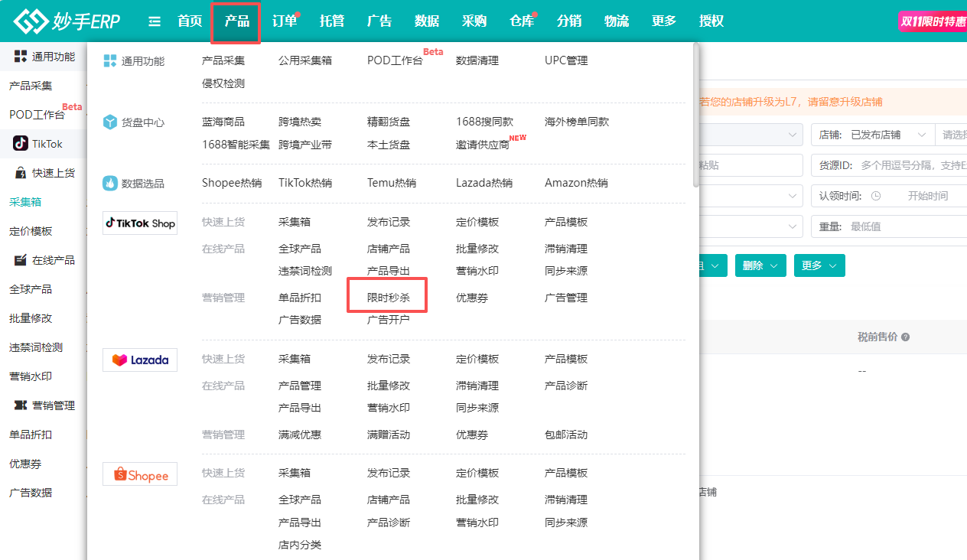
Task: Open 1688智能采集 in 货盘中心
Action: click(236, 145)
